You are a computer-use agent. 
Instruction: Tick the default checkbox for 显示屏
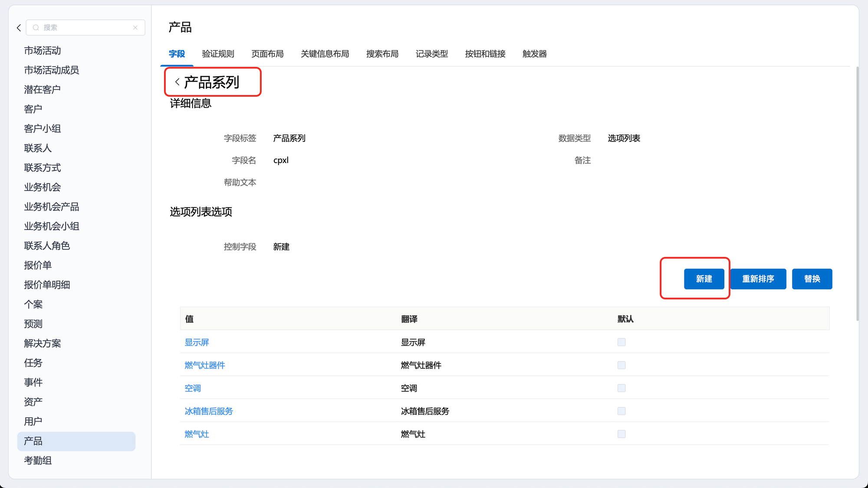tap(621, 342)
